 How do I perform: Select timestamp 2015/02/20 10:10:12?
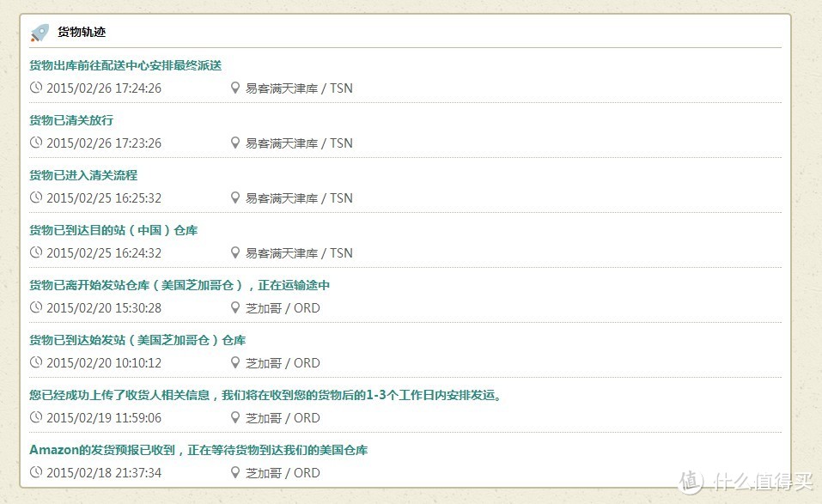(104, 363)
